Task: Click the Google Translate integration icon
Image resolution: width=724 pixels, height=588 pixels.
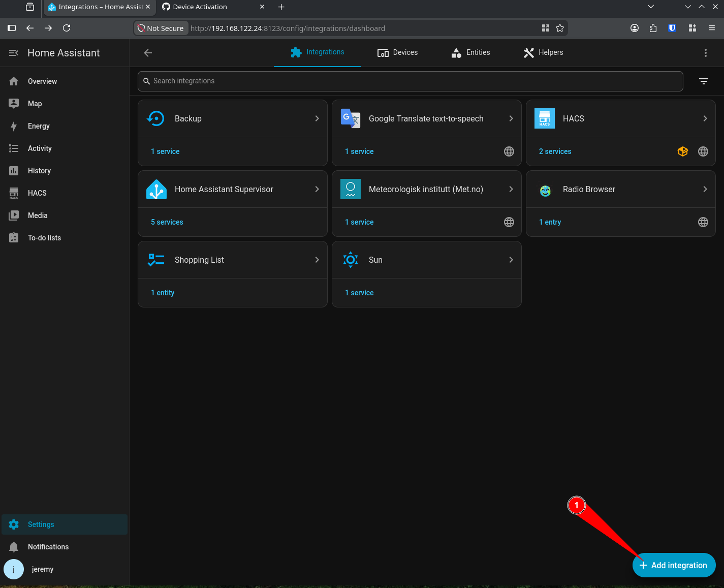Action: pyautogui.click(x=351, y=118)
